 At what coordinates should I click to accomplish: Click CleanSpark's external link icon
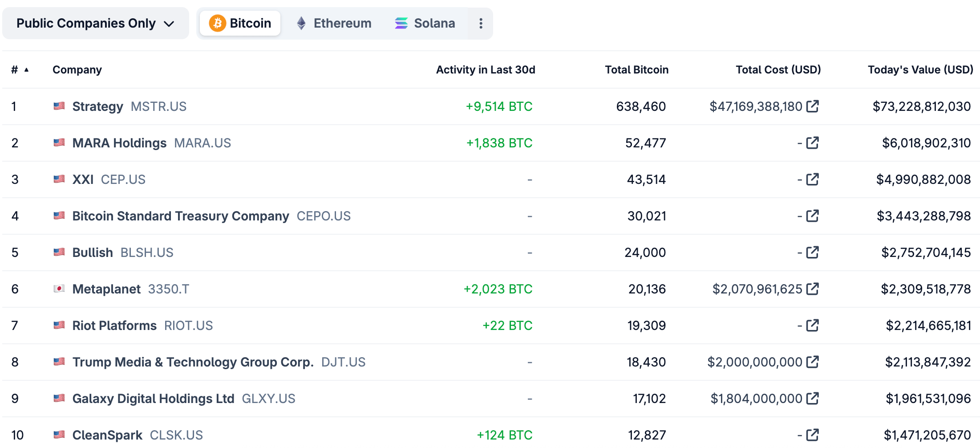pos(813,435)
